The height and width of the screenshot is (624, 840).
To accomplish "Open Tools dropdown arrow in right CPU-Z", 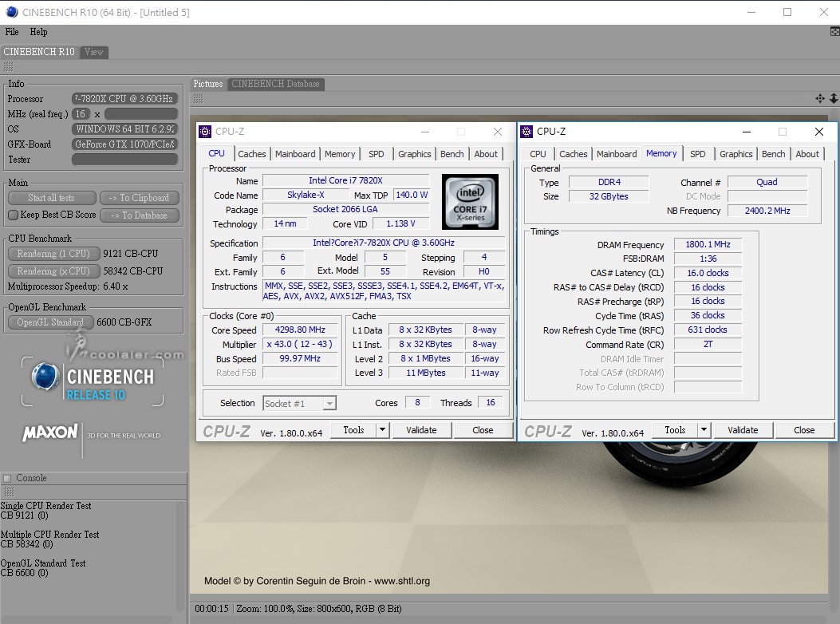I will 704,430.
